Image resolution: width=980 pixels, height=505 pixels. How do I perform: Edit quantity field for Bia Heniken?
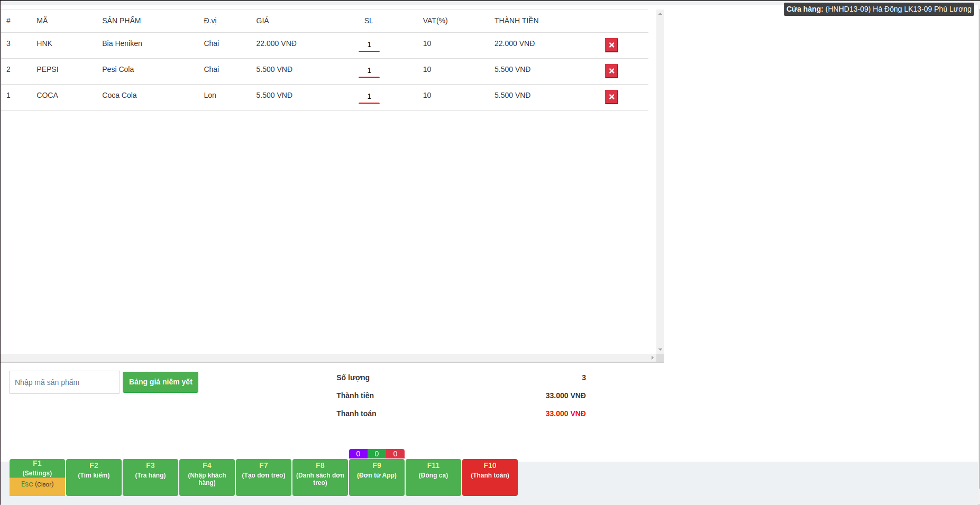coord(369,45)
